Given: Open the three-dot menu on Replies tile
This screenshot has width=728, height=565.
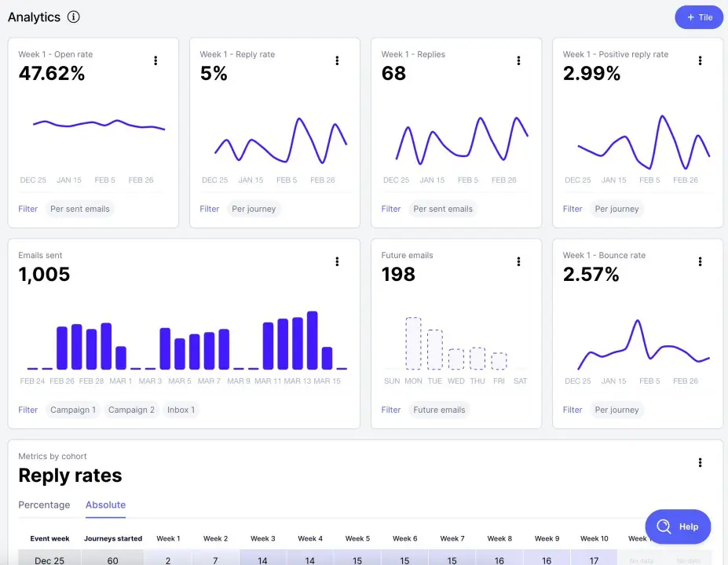Looking at the screenshot, I should coord(518,60).
